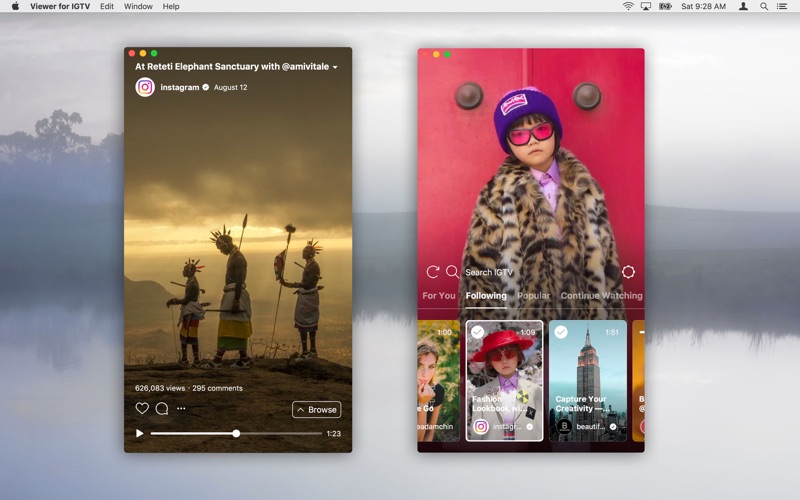Open the Apple menu
800x500 pixels.
click(x=15, y=6)
